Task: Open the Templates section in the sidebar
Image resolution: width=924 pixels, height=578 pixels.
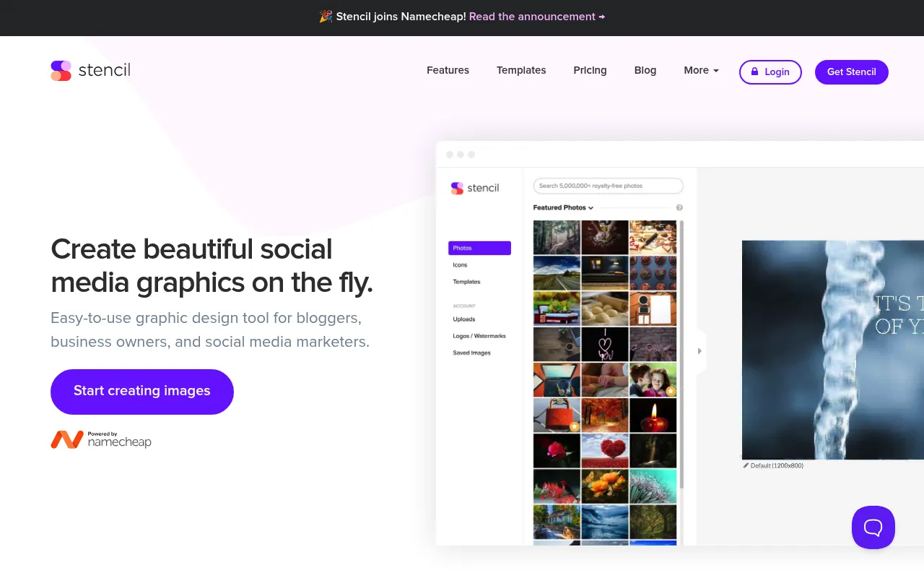Action: (466, 282)
